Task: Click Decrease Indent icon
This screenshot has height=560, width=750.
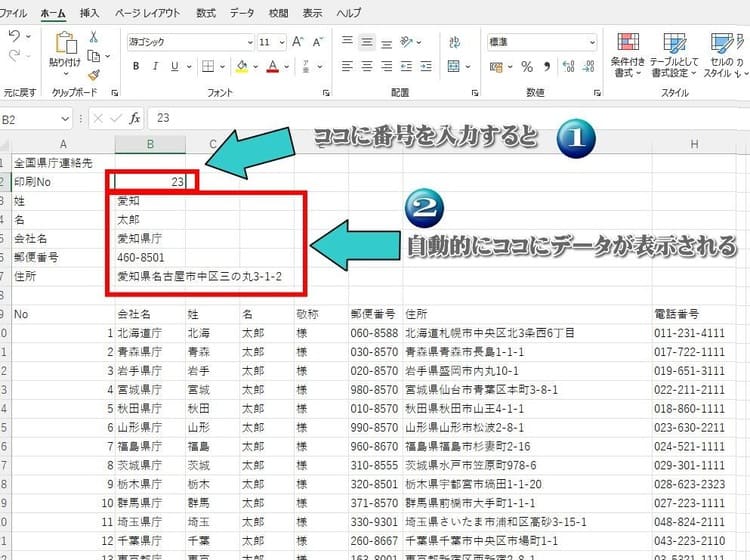Action: click(x=406, y=66)
